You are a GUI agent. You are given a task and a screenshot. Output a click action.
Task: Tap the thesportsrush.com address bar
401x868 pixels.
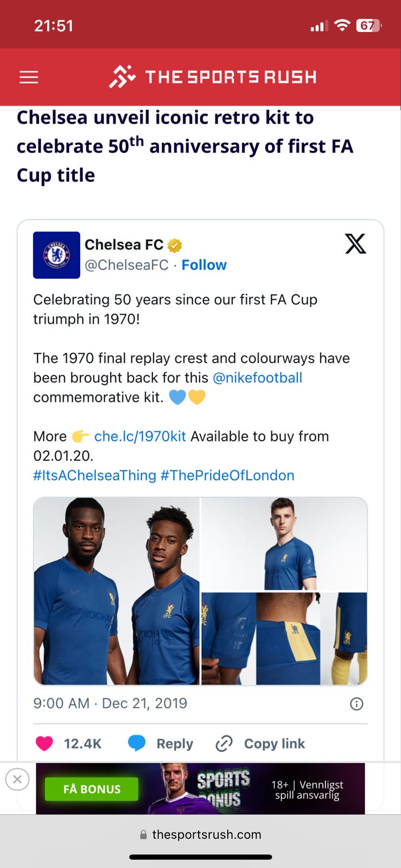click(201, 834)
